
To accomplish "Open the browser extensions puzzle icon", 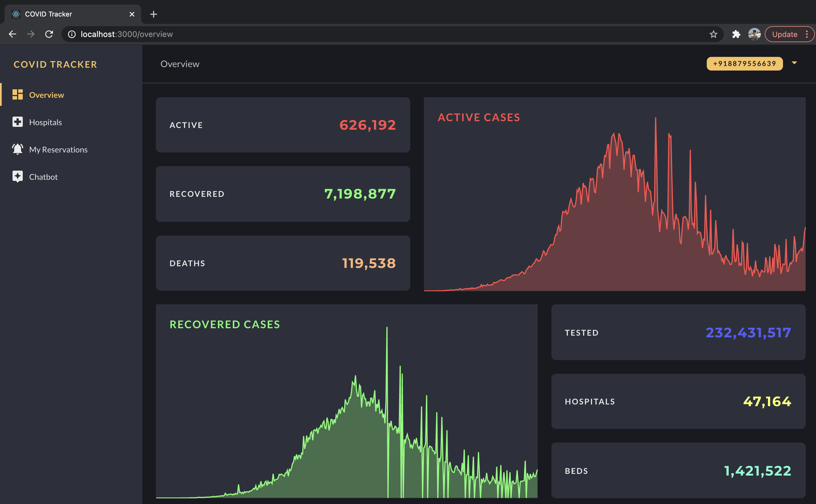I will tap(736, 34).
